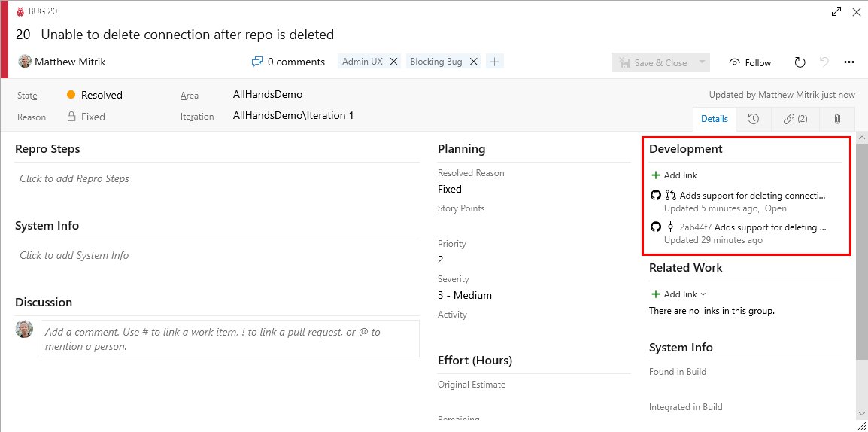Open the comments discussion icon
Screen dimensions: 868x432
[x=256, y=62]
